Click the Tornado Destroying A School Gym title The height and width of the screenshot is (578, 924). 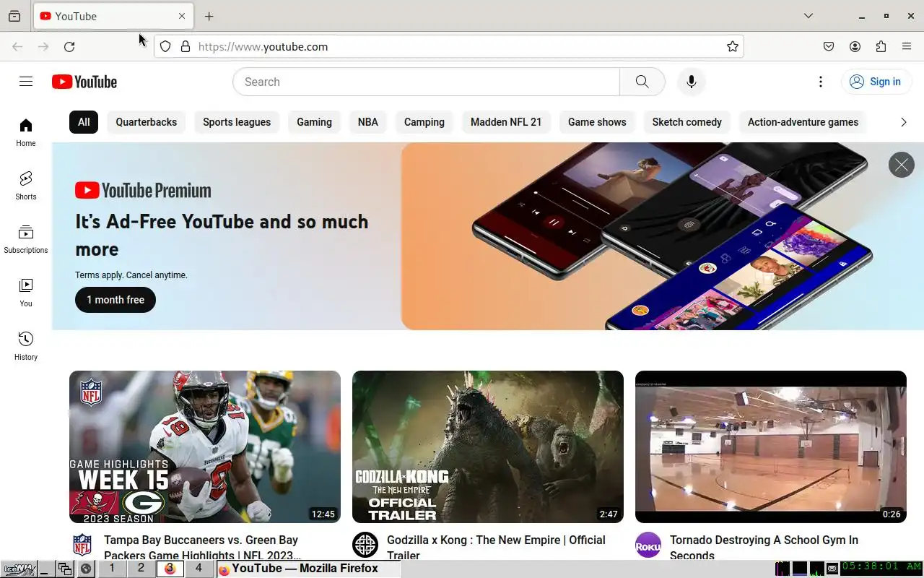(x=764, y=548)
